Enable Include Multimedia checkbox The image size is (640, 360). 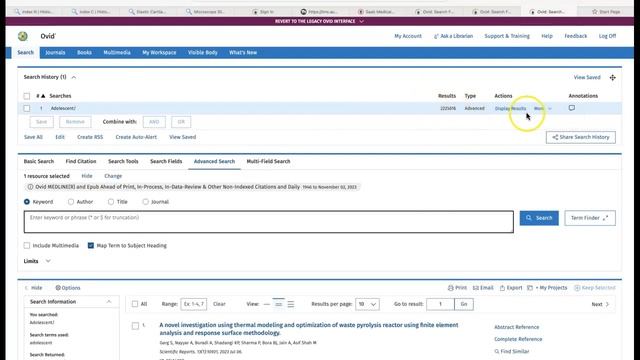(27, 246)
